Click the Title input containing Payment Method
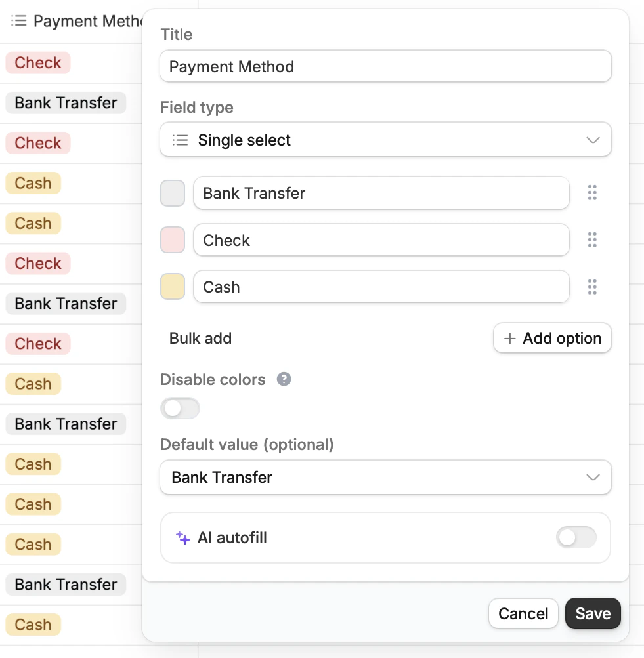Screen dimensions: 644x658 pyautogui.click(x=385, y=66)
